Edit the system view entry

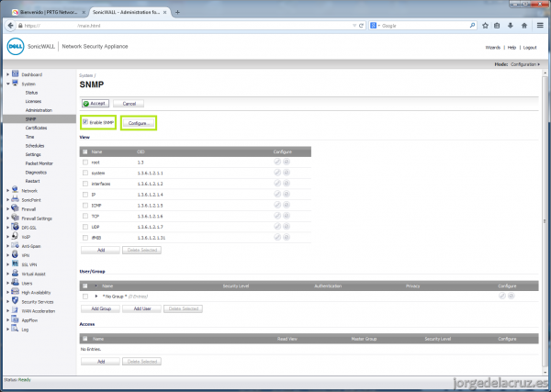pos(277,173)
